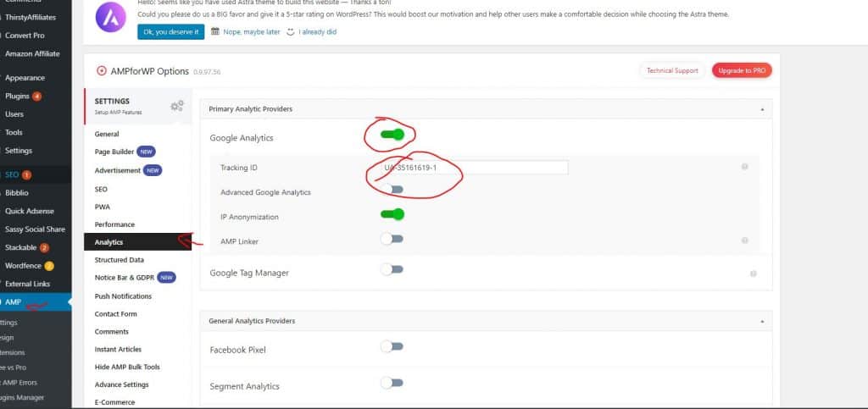Click the Wordfence notification badge
Image resolution: width=868 pixels, height=409 pixels.
[x=48, y=266]
